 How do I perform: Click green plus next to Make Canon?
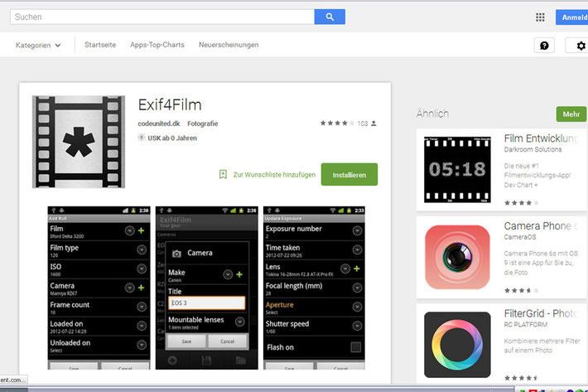click(239, 274)
